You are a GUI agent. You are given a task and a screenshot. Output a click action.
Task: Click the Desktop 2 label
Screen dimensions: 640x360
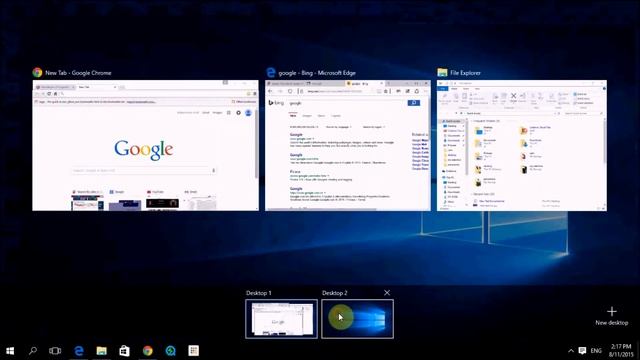(335, 293)
